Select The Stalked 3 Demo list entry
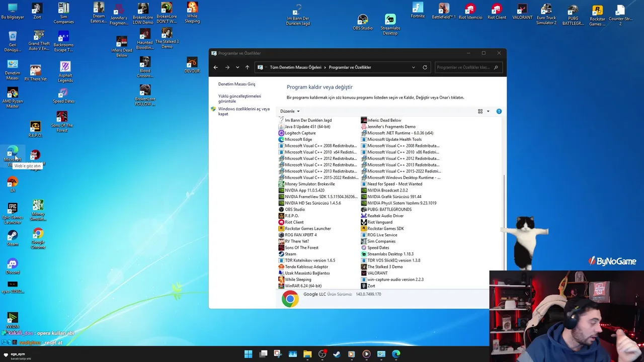Image resolution: width=644 pixels, height=362 pixels. [x=382, y=267]
